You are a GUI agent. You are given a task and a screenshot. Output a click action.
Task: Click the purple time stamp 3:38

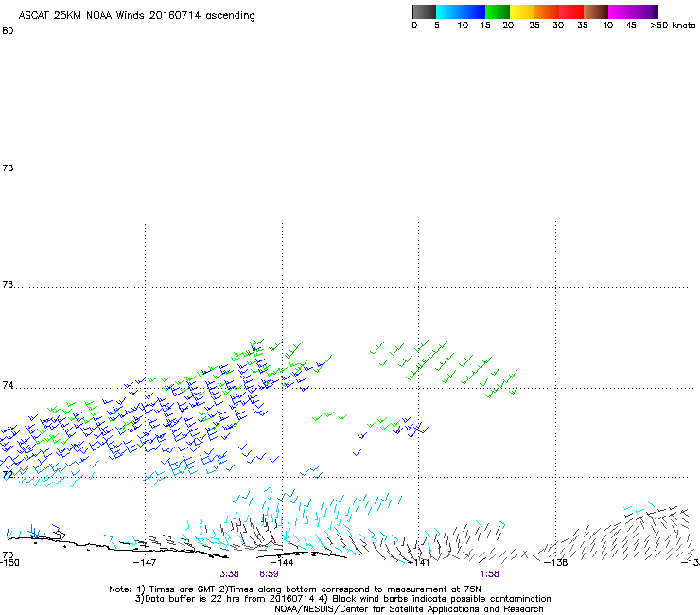[229, 574]
